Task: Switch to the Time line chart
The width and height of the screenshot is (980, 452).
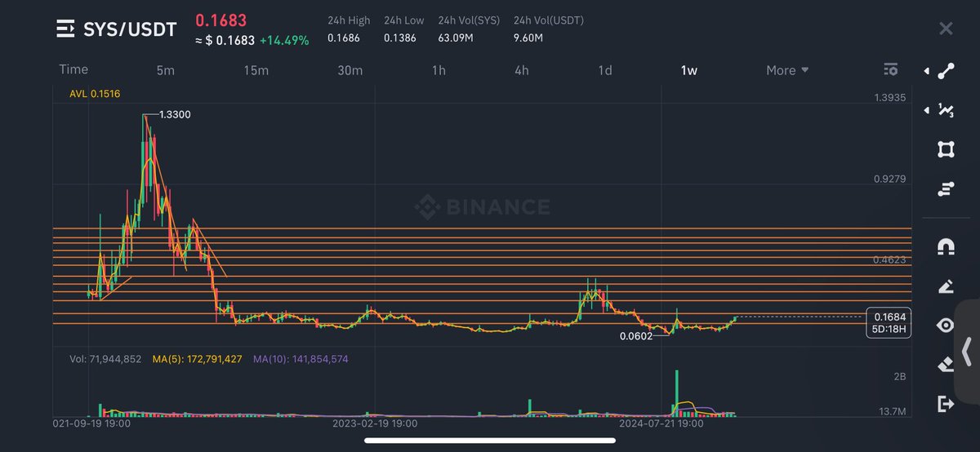Action: point(73,69)
